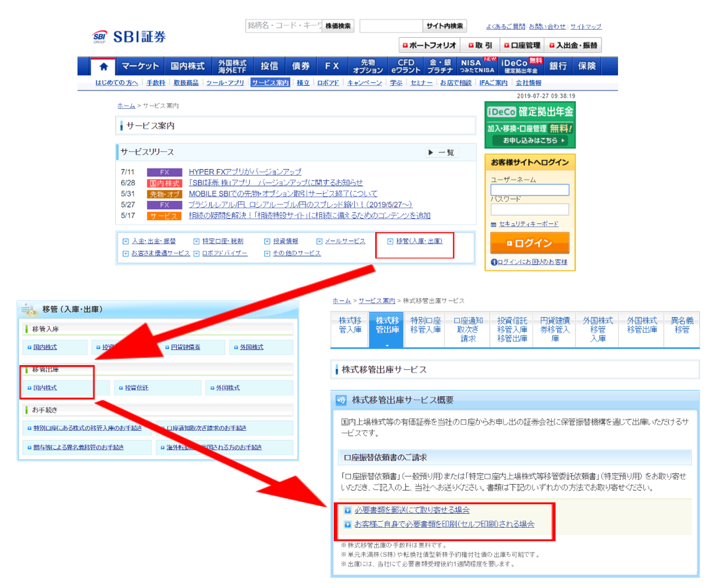Expand the 移管(入庫・出庫) category
Viewport: 709px width, 588px height.
[415, 241]
